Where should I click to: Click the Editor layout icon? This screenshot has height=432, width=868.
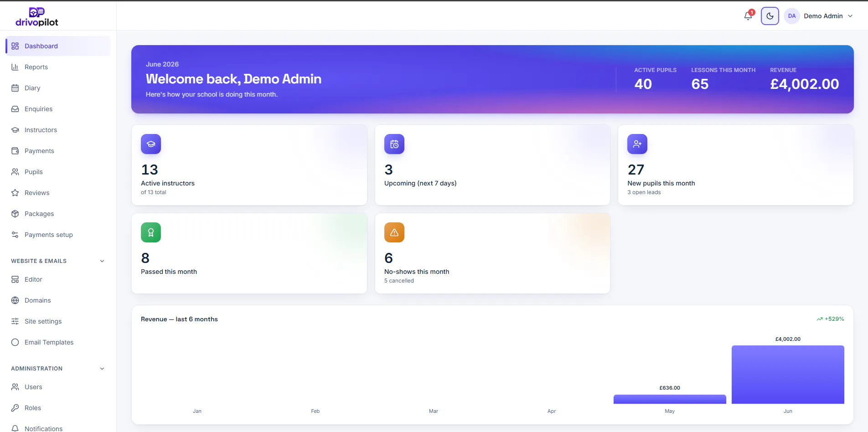(15, 279)
